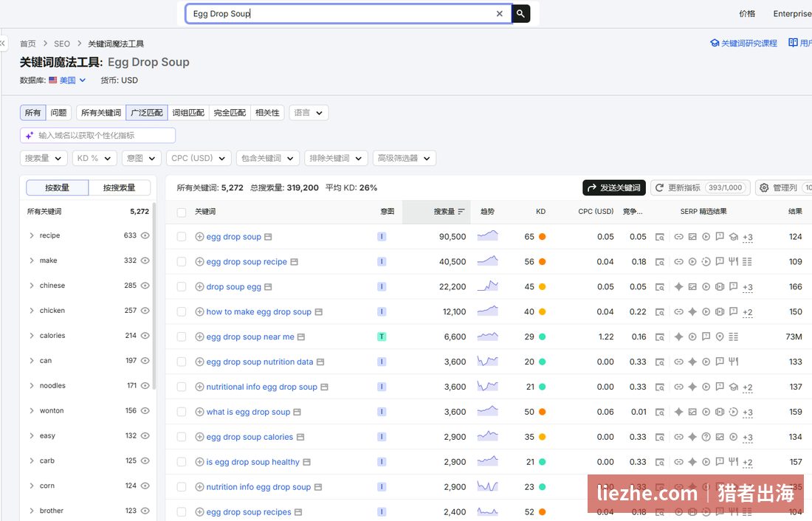
Task: Open the column settings gear icon
Action: [x=764, y=188]
